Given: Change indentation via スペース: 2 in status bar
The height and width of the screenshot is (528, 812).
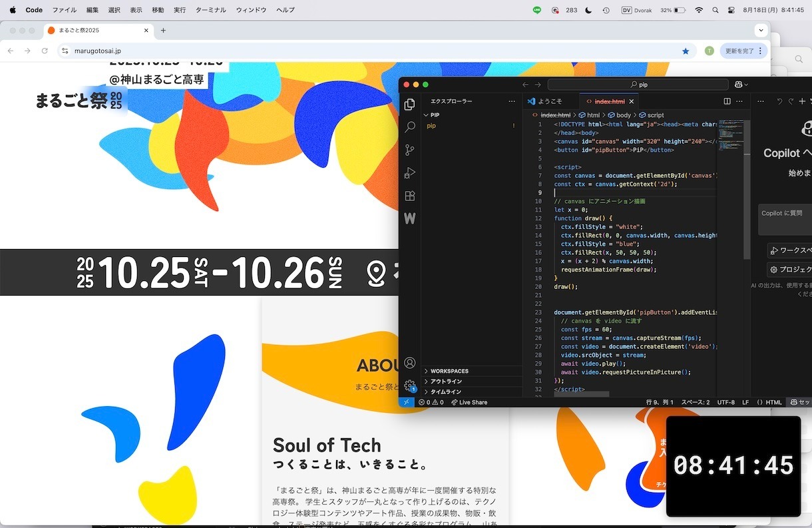Looking at the screenshot, I should tap(696, 402).
